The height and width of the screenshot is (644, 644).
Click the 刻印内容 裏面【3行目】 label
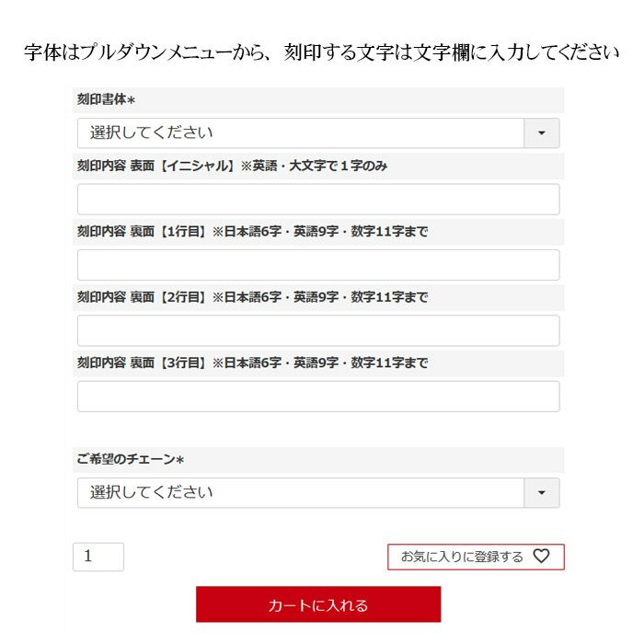click(x=253, y=362)
